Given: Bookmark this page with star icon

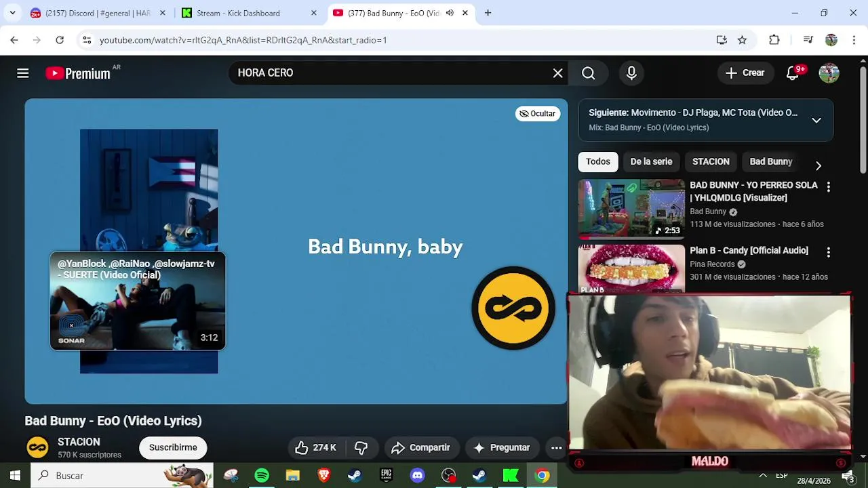Looking at the screenshot, I should (742, 40).
